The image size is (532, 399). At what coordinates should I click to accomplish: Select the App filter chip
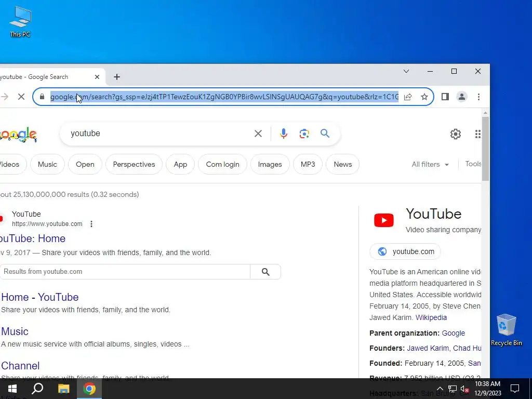[180, 164]
